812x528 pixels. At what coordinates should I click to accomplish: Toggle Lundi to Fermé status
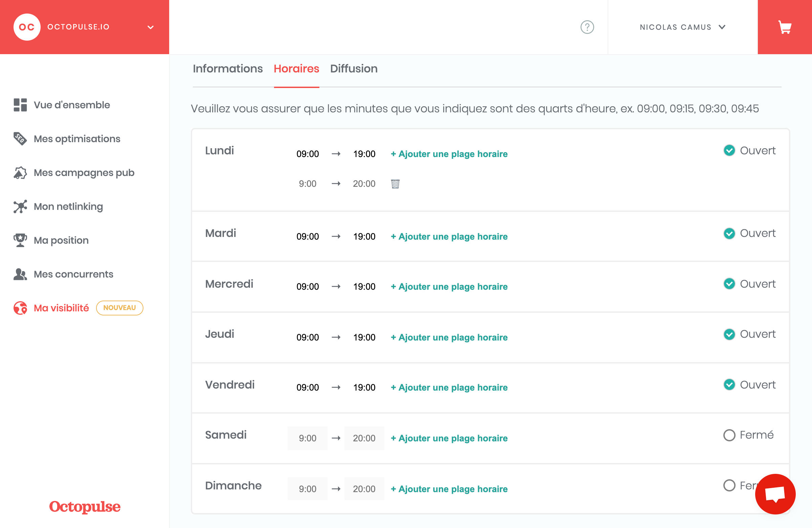729,150
